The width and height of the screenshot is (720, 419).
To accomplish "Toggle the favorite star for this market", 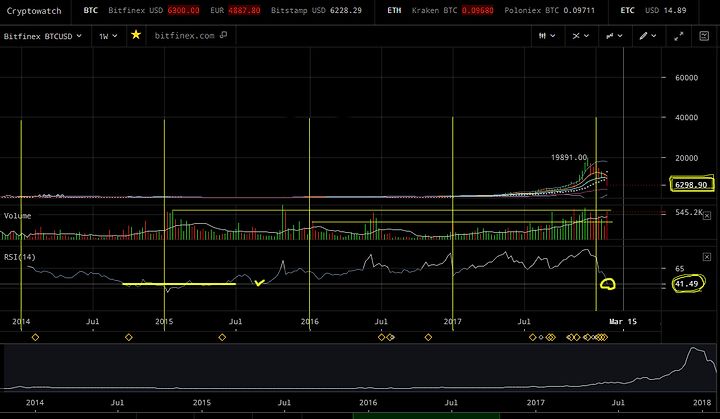I will (136, 34).
